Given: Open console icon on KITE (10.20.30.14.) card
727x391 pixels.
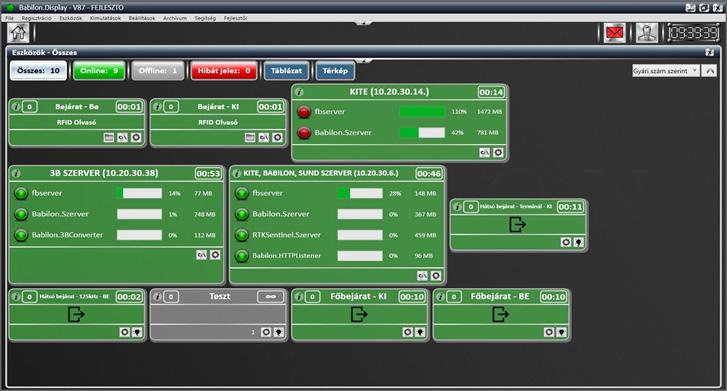Looking at the screenshot, I should tap(485, 152).
